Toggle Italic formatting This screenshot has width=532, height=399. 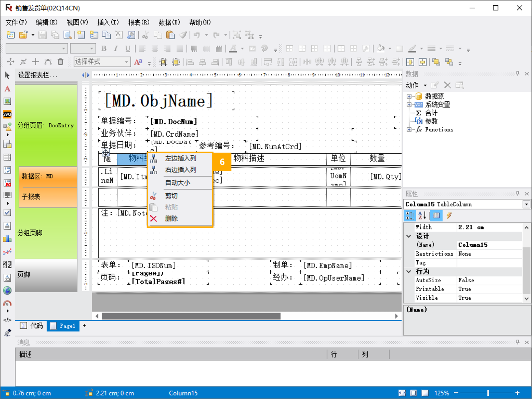click(x=116, y=49)
